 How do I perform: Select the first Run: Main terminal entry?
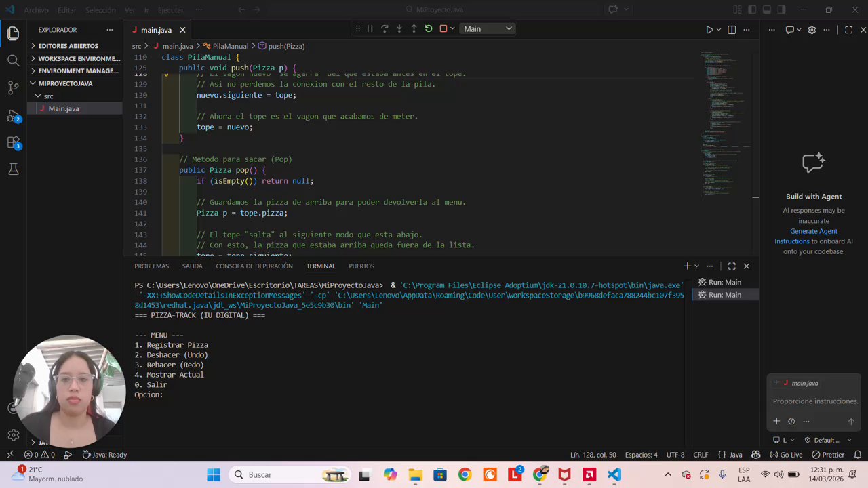tap(724, 282)
